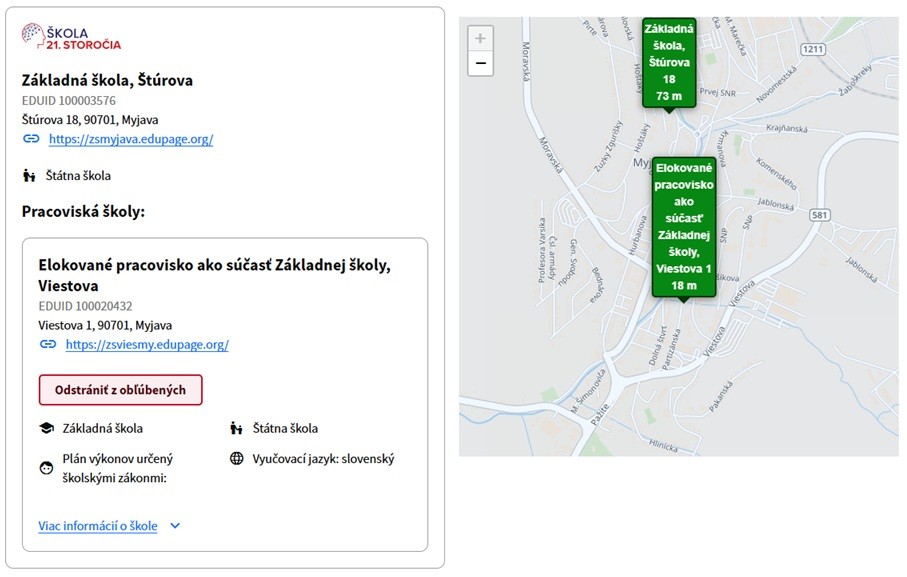Click the chevron next to Viac informácií
907x577 pixels.
175,526
